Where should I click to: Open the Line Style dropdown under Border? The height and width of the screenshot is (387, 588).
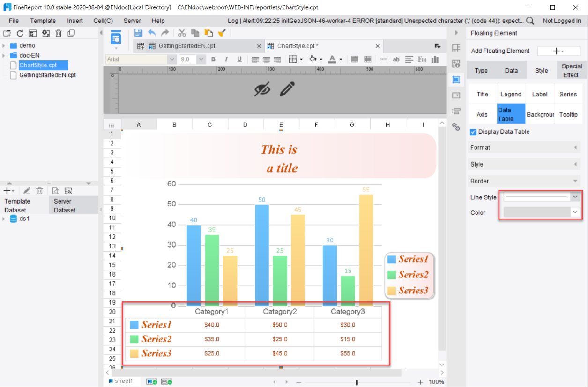point(575,197)
